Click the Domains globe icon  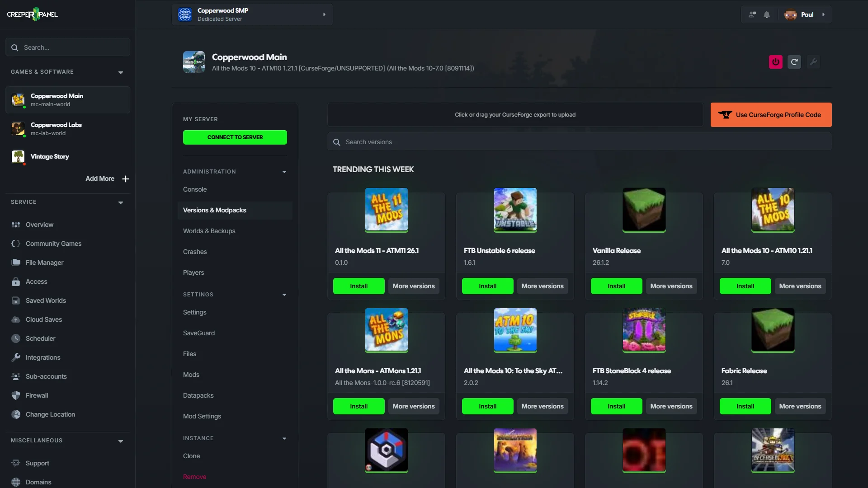point(16,482)
